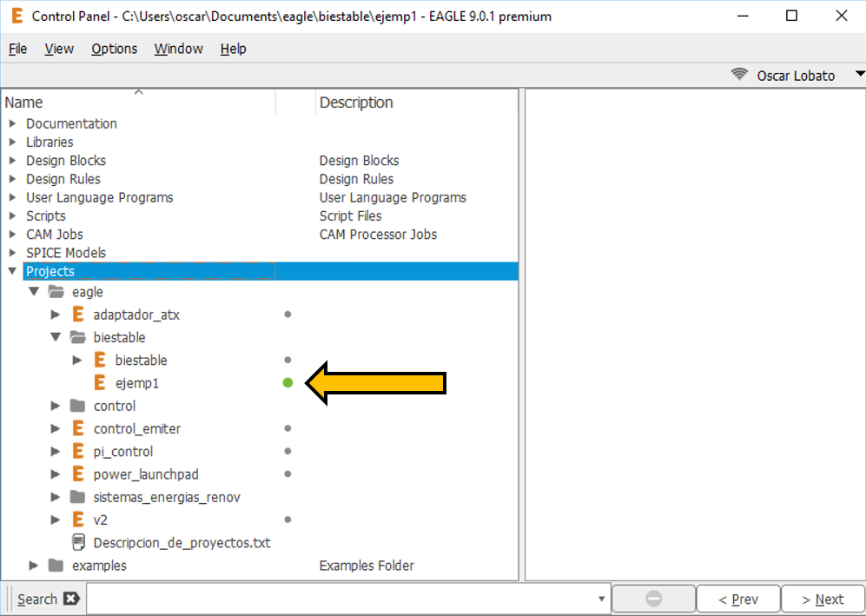Toggle the green open-project dot for ejemp1

(x=288, y=383)
